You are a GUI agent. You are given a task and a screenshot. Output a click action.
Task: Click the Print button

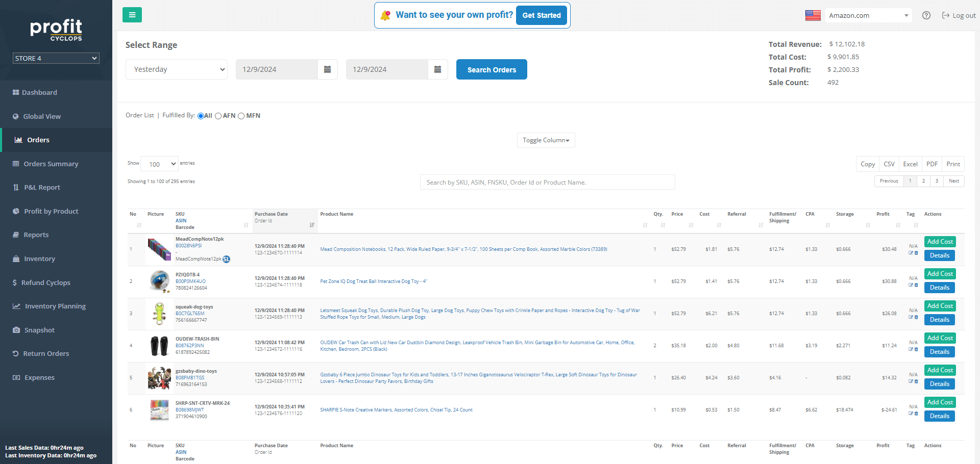pos(953,164)
